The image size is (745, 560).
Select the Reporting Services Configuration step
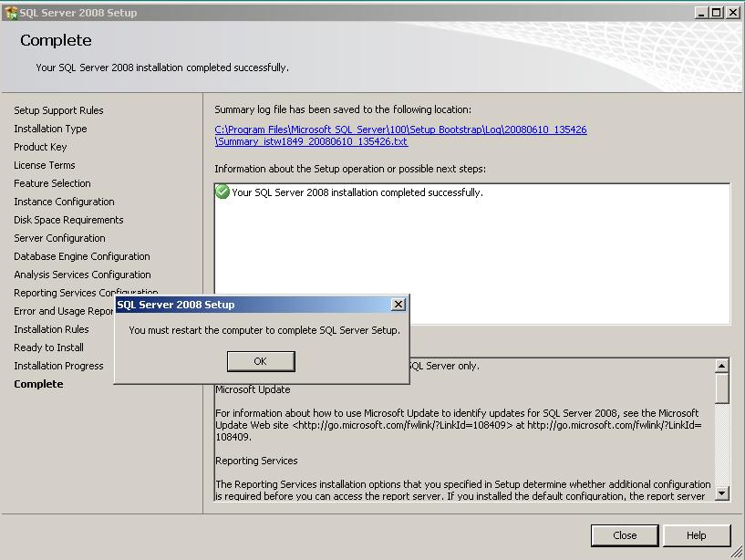pos(86,292)
